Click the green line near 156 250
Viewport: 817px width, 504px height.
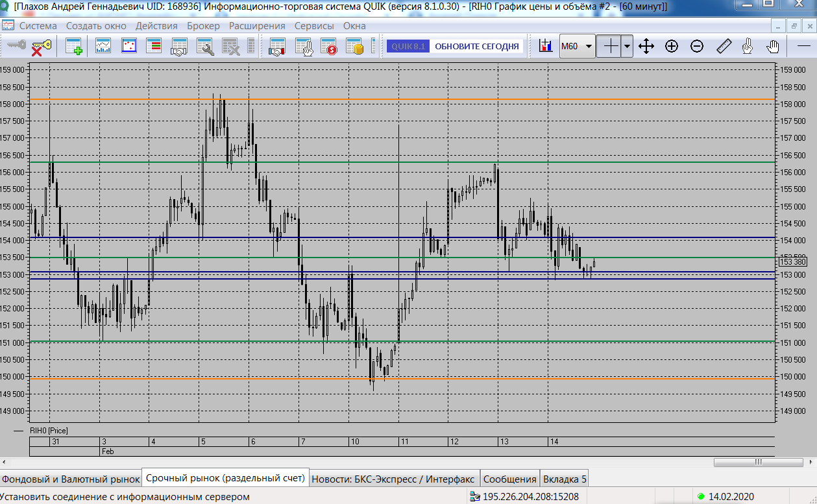pyautogui.click(x=402, y=162)
